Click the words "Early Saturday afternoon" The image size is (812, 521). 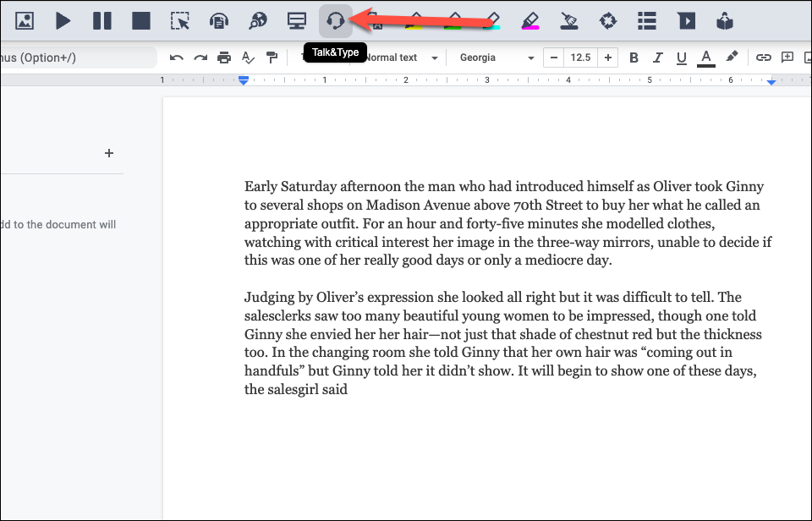[322, 186]
